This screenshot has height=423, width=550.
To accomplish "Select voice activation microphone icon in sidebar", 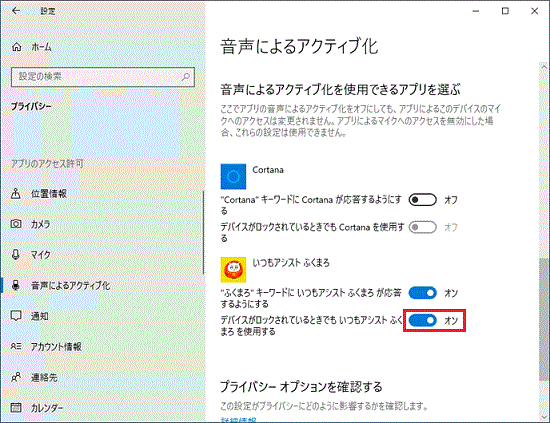I will (x=16, y=285).
